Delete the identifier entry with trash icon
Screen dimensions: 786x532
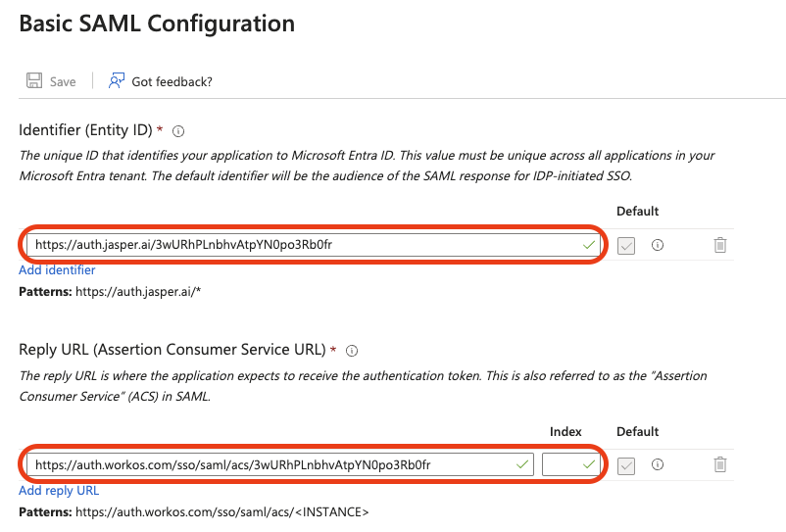[x=720, y=245]
